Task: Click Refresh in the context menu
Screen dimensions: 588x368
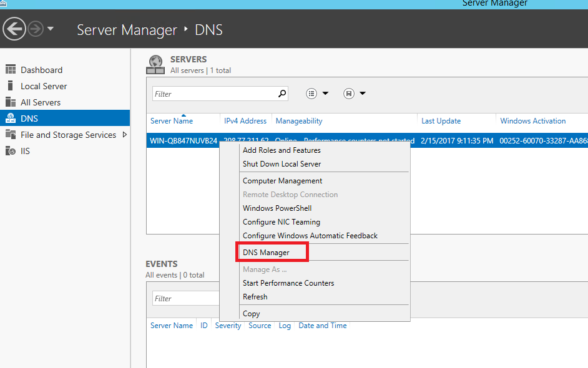Action: click(255, 296)
